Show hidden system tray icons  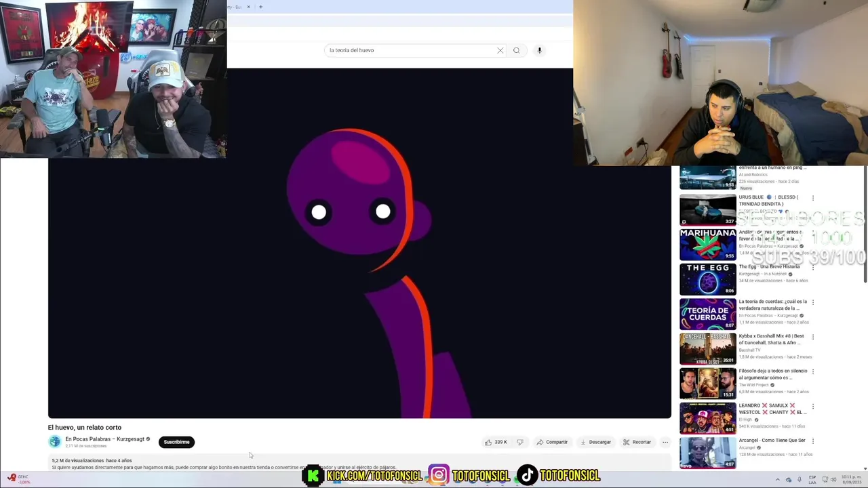pos(778,479)
